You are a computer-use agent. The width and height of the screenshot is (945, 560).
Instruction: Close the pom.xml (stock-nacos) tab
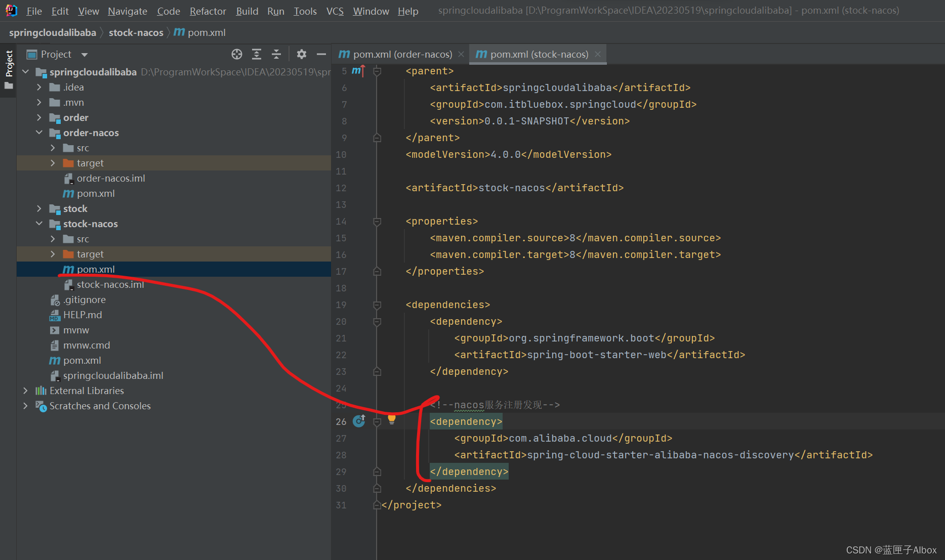tap(598, 54)
